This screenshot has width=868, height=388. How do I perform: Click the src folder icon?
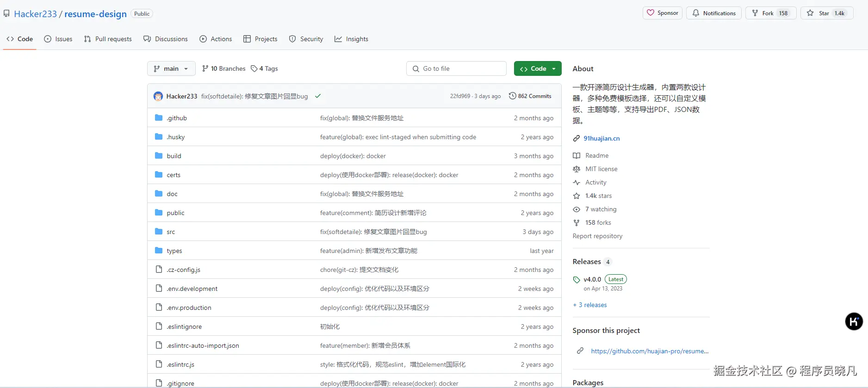(159, 232)
